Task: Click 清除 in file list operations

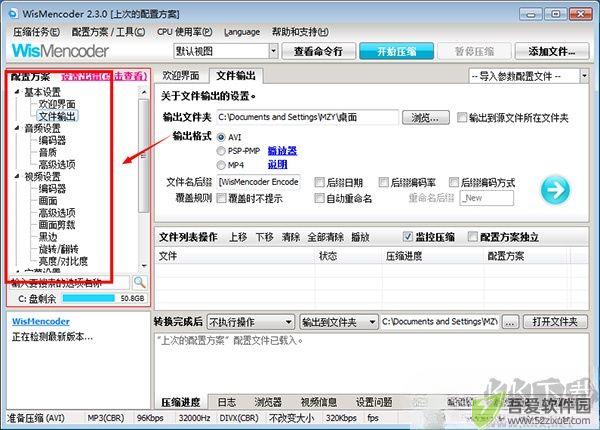Action: coord(291,237)
